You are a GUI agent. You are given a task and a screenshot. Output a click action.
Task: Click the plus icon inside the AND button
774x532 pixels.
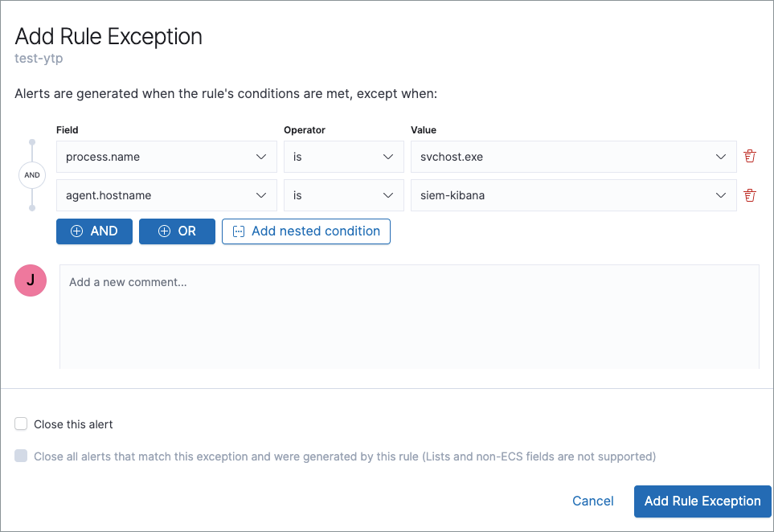pyautogui.click(x=76, y=231)
